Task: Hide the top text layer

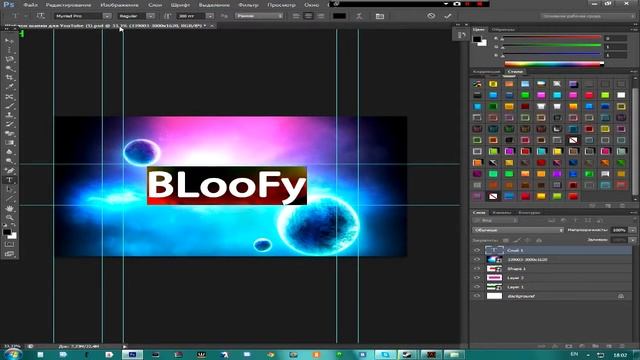Action: 477,250
